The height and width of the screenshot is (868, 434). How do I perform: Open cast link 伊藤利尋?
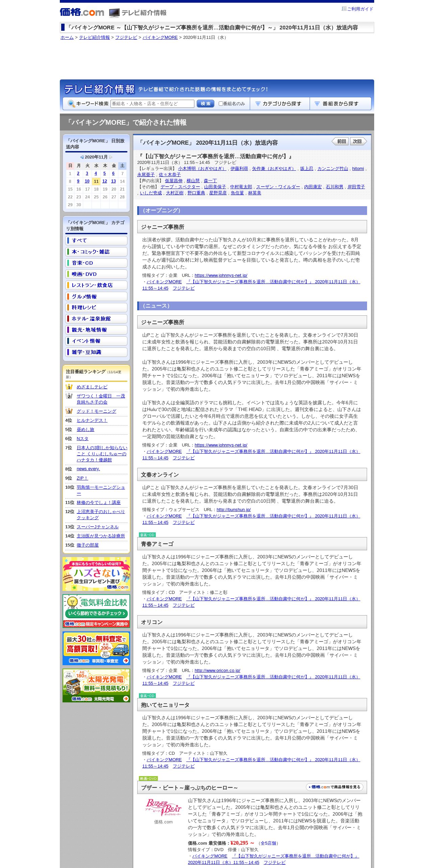pyautogui.click(x=239, y=169)
